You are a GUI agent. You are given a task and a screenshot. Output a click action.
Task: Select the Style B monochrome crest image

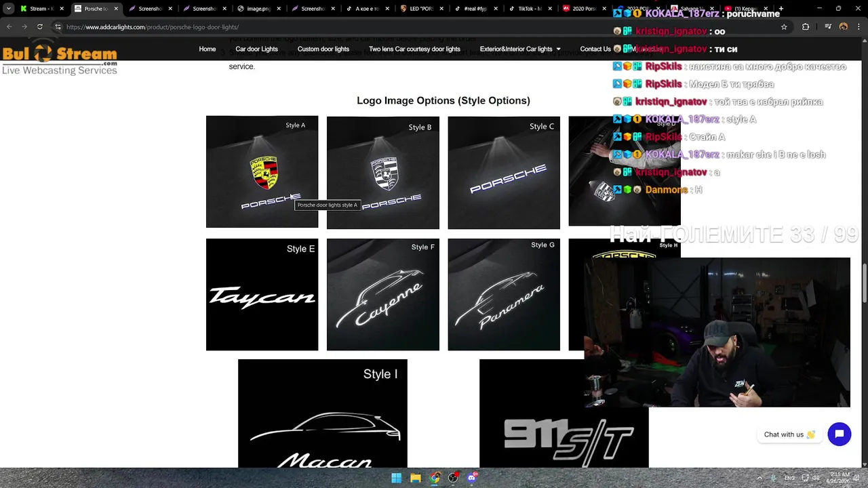pyautogui.click(x=383, y=172)
